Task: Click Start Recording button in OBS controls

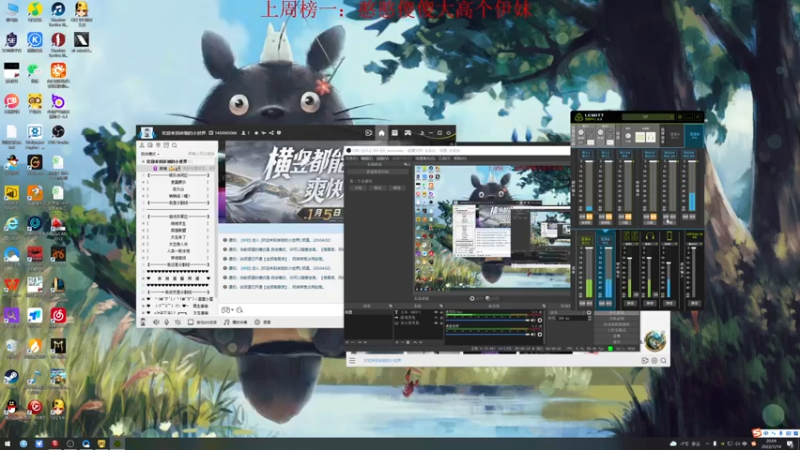Action: point(617,319)
